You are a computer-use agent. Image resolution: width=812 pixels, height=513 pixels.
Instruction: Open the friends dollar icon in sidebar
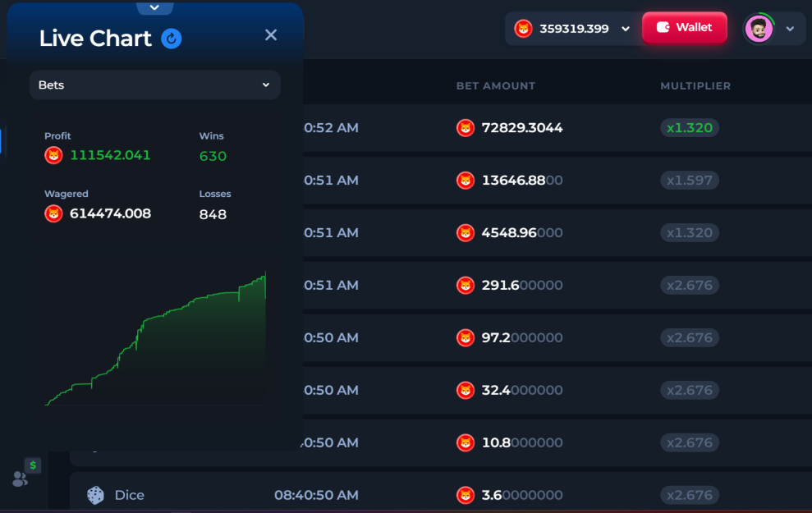point(26,473)
